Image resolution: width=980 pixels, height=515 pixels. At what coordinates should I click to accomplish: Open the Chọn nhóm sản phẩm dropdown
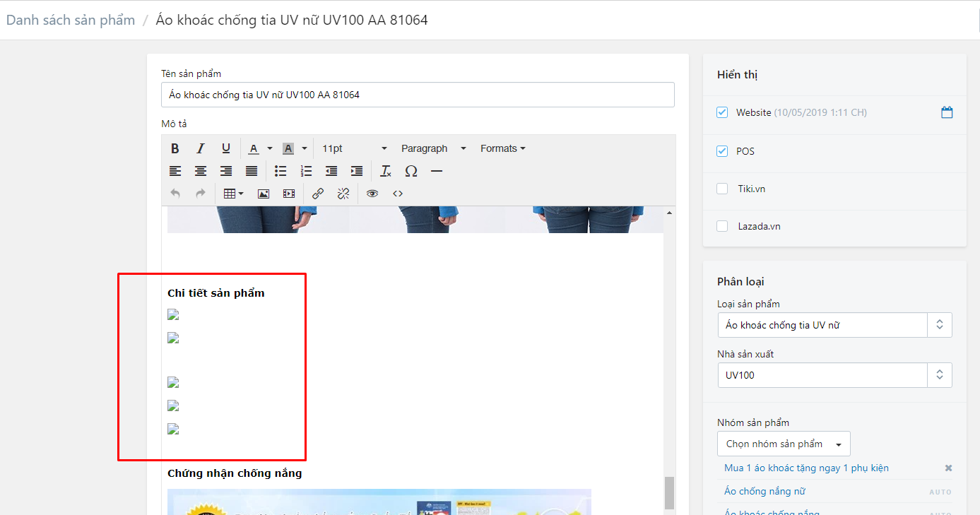click(x=783, y=444)
